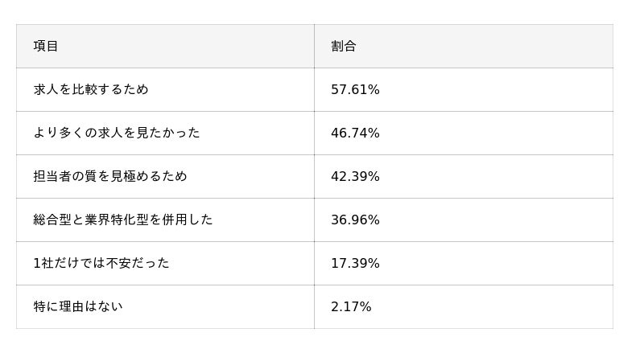
Task: Click the column divider beside 42.39%
Action: click(x=314, y=177)
